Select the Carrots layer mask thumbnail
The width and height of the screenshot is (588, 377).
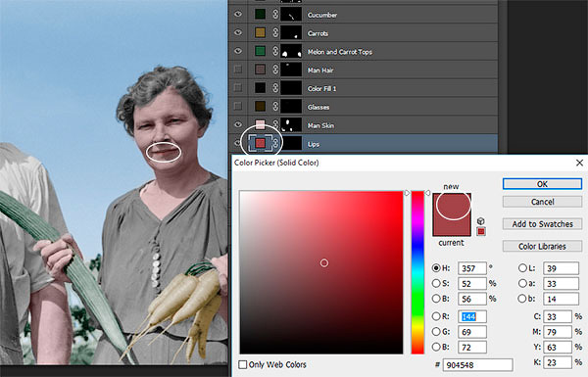point(291,32)
